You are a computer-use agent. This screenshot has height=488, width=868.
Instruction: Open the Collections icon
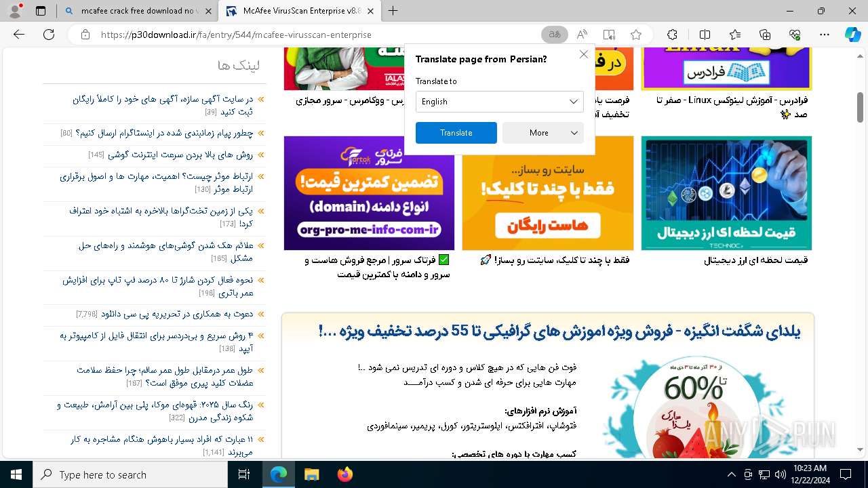point(765,35)
